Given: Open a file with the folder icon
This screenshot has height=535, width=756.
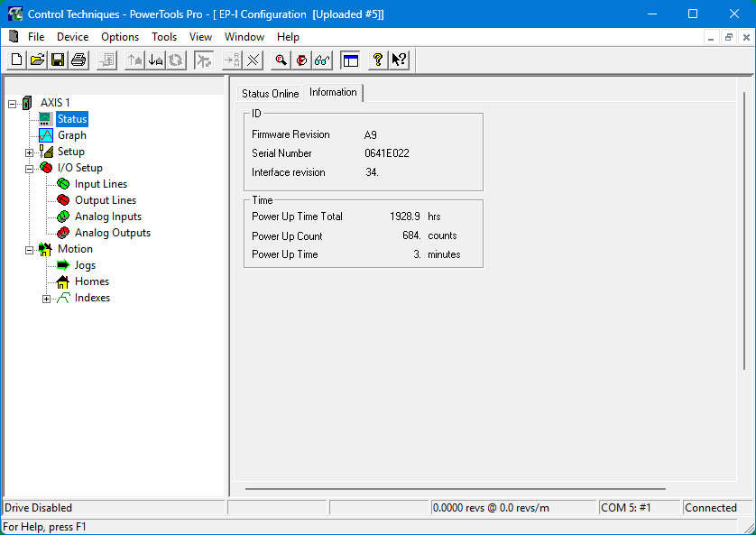Looking at the screenshot, I should [x=37, y=60].
